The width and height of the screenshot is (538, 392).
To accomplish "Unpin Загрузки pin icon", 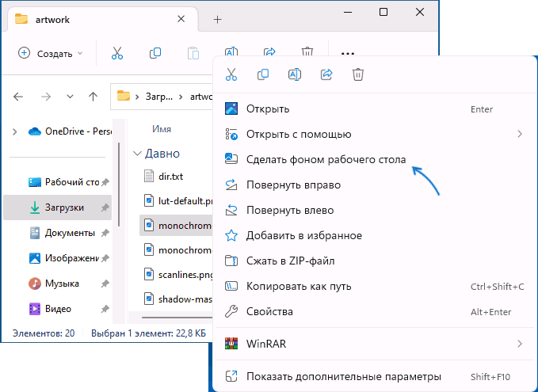I will coord(105,207).
